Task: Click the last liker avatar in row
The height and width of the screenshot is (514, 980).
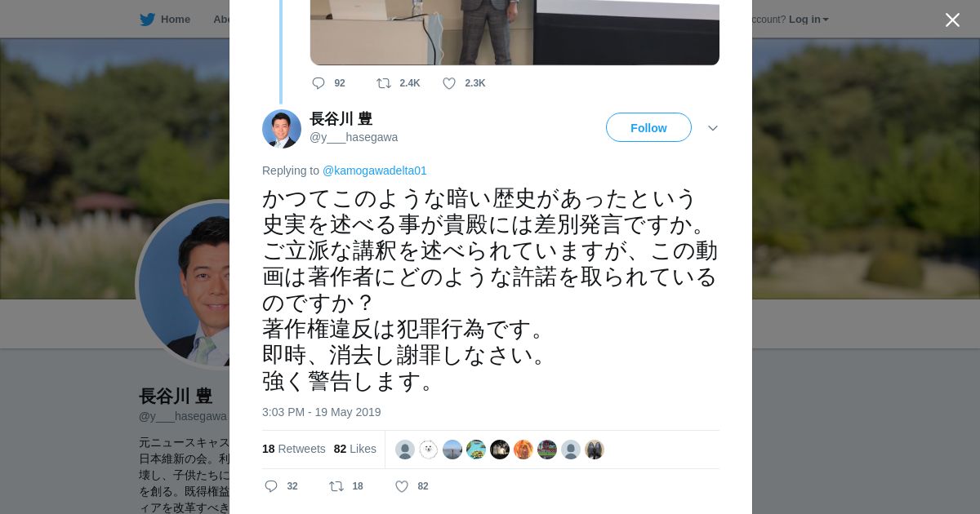Action: point(595,450)
